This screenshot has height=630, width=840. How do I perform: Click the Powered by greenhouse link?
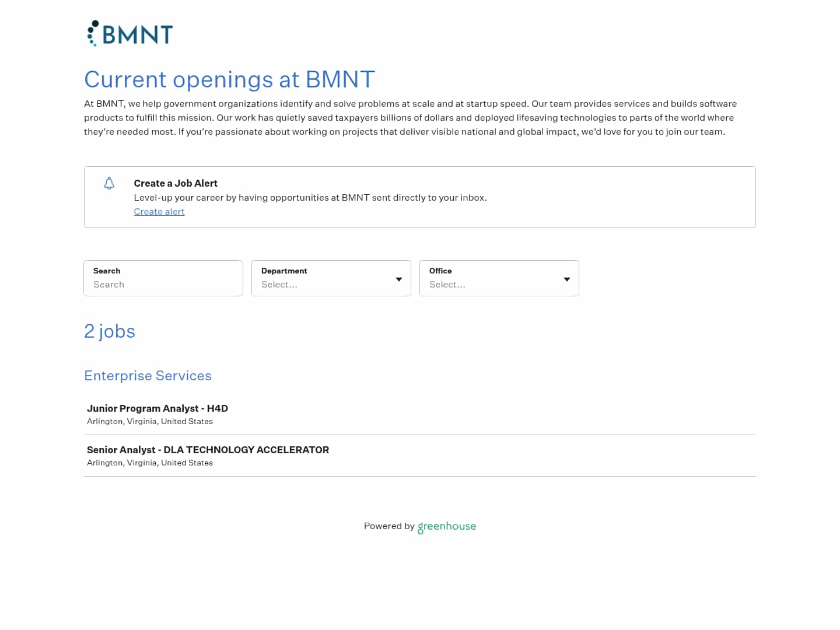pyautogui.click(x=419, y=526)
